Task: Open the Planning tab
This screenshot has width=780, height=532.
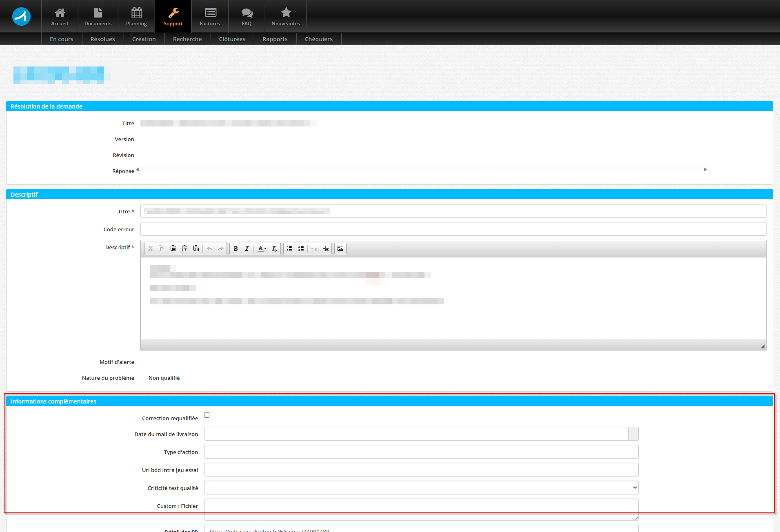Action: click(x=136, y=16)
